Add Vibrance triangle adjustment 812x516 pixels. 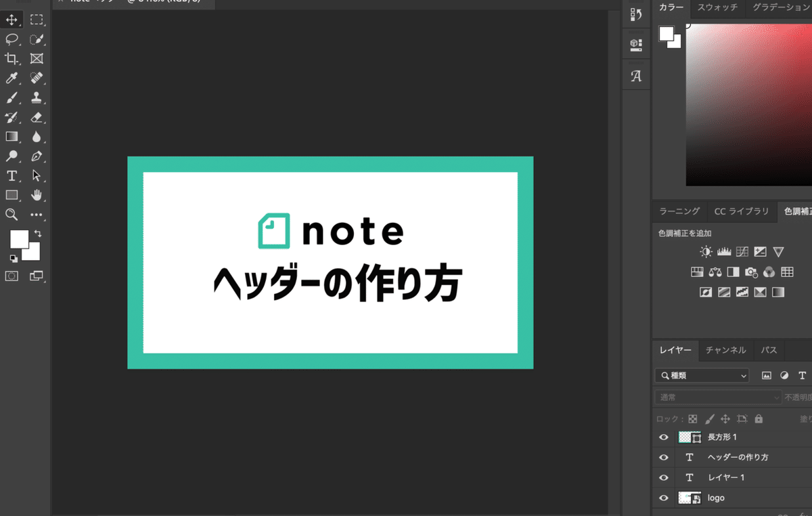[x=778, y=252]
